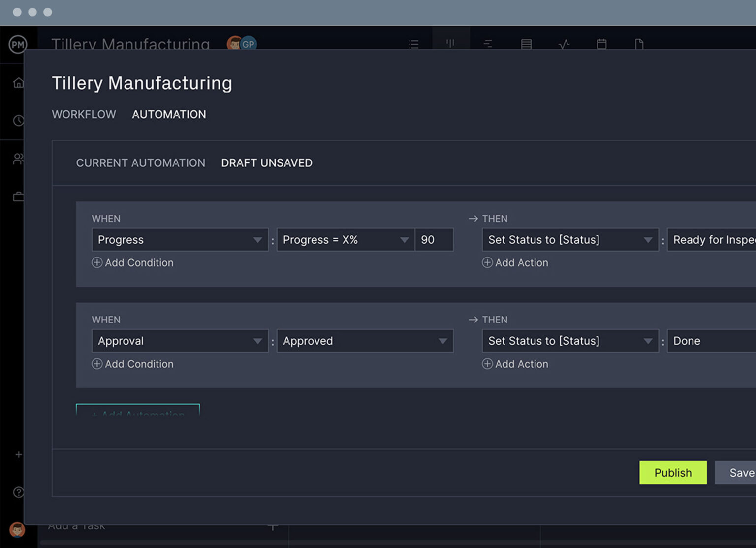Click the sheet view icon in the toolbar
This screenshot has height=548, width=756.
click(526, 44)
